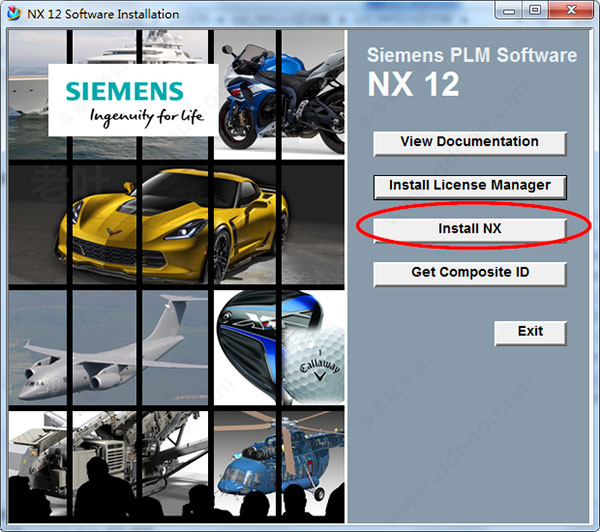Click the Siemens Ingenuity for life logo
Image resolution: width=600 pixels, height=532 pixels.
pos(133,100)
